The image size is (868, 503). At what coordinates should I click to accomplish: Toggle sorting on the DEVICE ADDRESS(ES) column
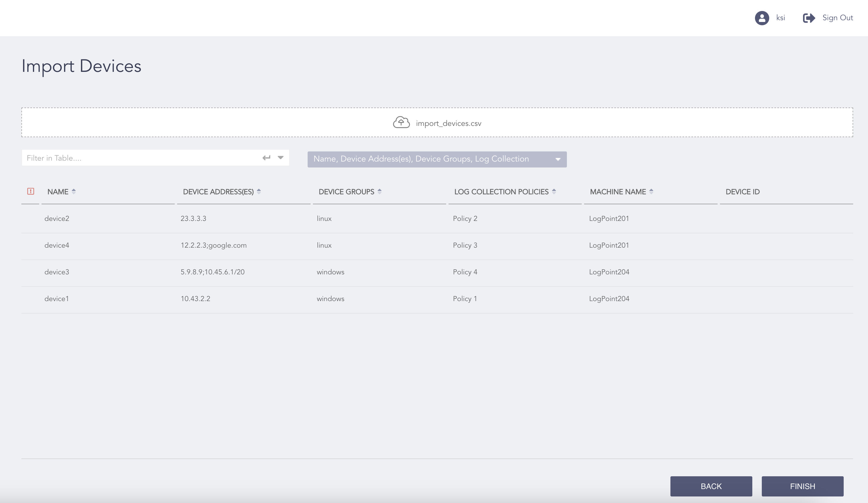pyautogui.click(x=258, y=191)
